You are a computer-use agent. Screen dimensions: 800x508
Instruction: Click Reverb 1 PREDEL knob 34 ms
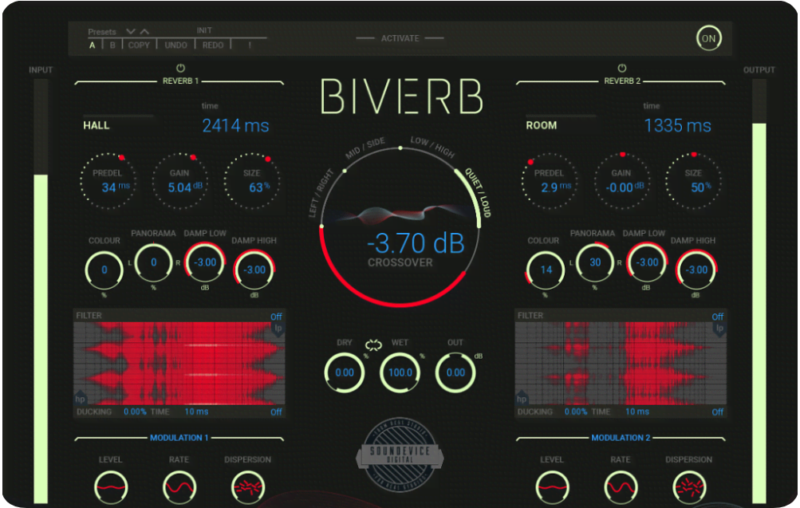108,181
